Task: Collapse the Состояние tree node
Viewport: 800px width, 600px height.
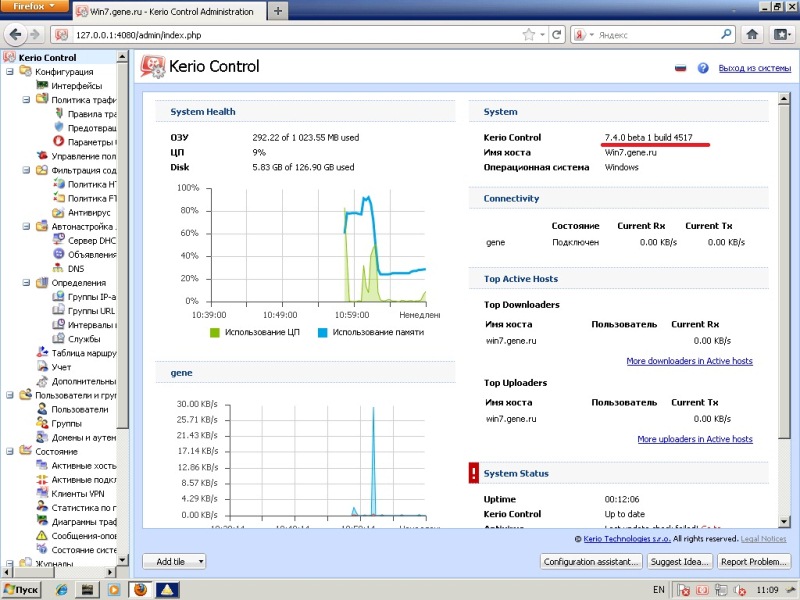Action: click(10, 451)
